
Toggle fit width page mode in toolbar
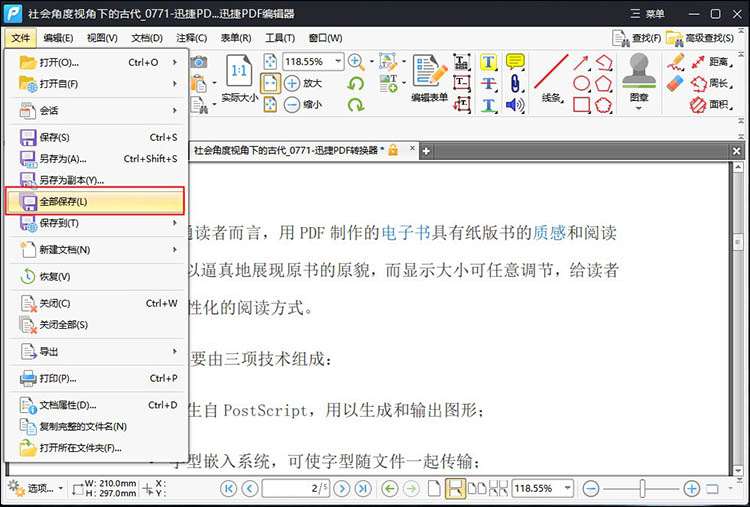[x=270, y=83]
